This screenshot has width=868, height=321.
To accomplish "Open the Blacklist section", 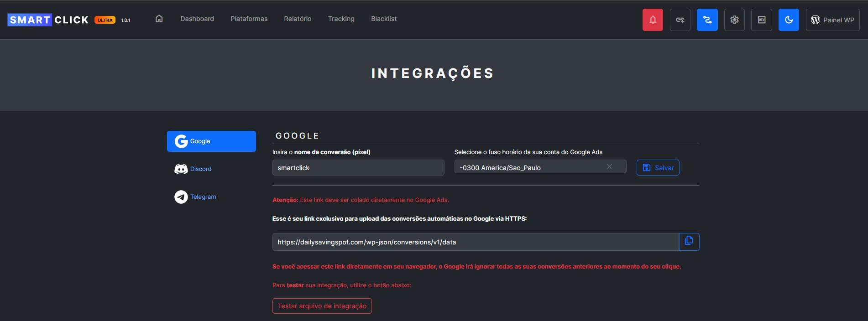I will pos(384,19).
